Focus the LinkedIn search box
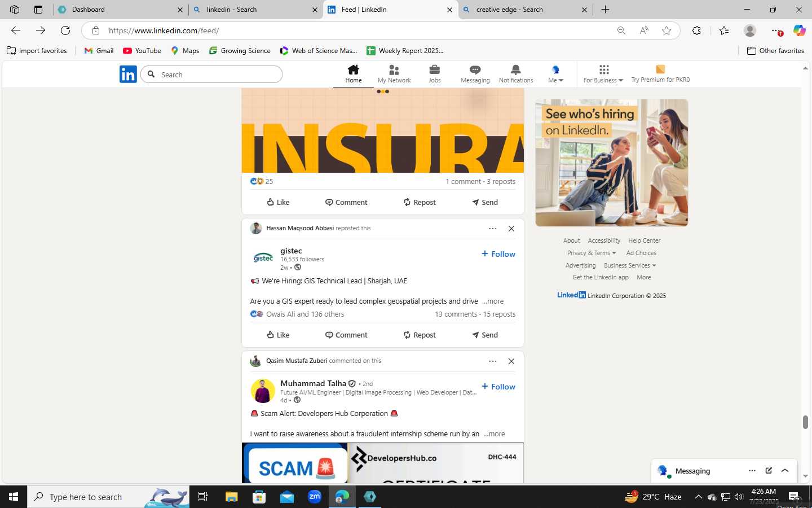This screenshot has height=508, width=812. (x=211, y=75)
